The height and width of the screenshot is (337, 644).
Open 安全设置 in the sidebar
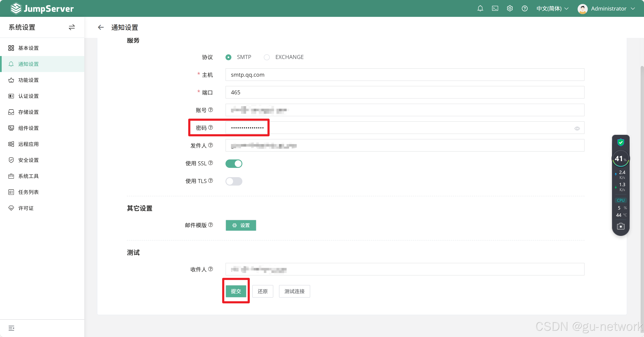coord(28,160)
